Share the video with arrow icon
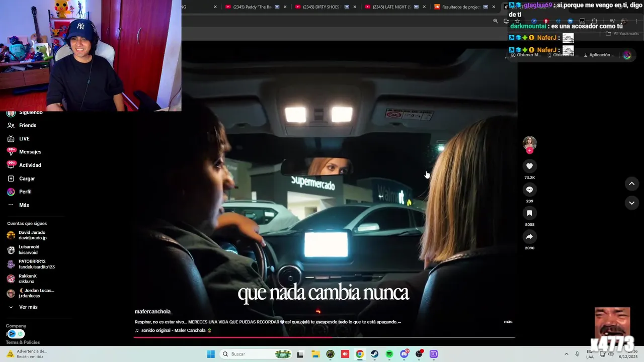Image resolution: width=644 pixels, height=362 pixels. 529,236
